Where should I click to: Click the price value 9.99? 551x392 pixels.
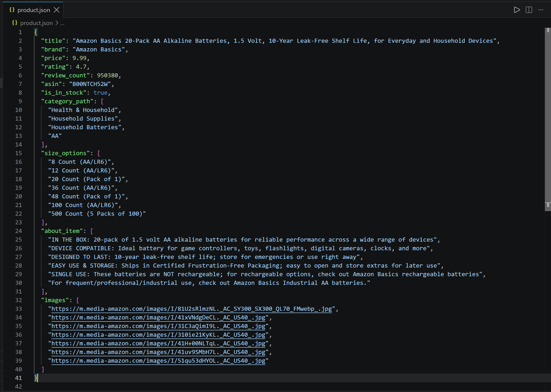click(79, 58)
